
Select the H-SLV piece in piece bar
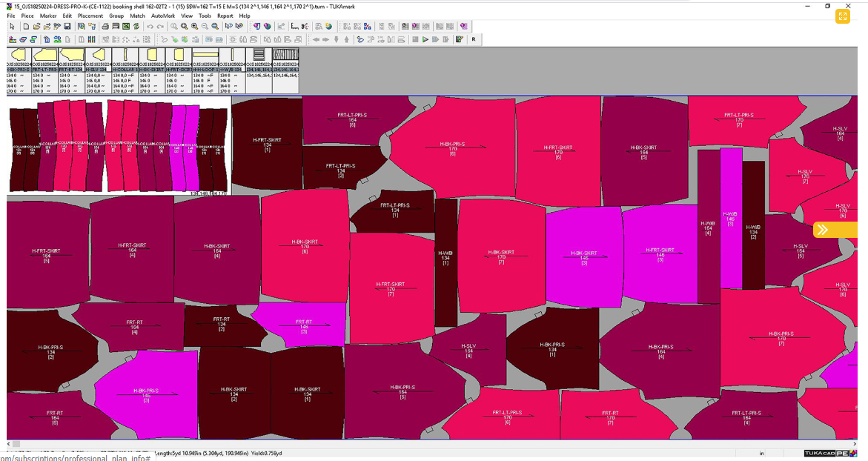coord(98,56)
